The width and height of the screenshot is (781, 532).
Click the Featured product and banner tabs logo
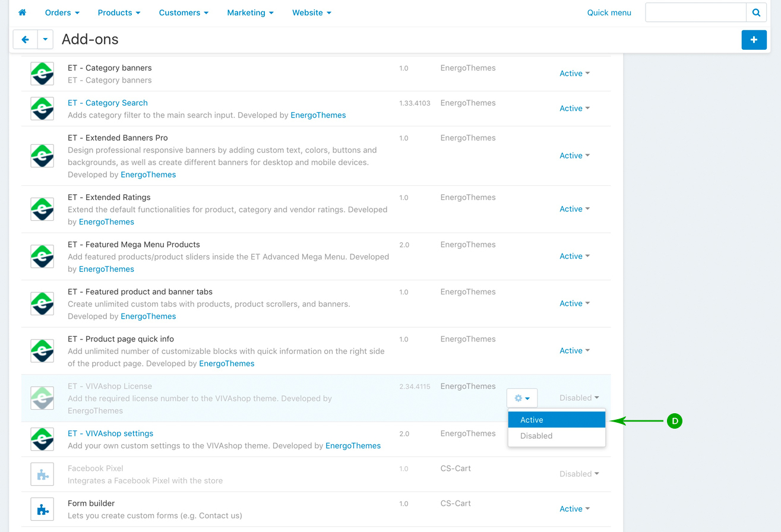pyautogui.click(x=42, y=303)
